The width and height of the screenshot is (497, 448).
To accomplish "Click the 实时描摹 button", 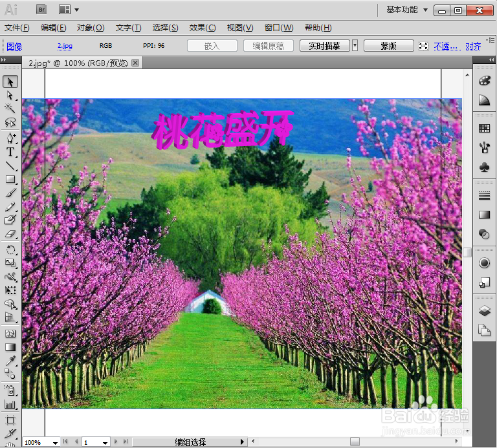I will 325,46.
